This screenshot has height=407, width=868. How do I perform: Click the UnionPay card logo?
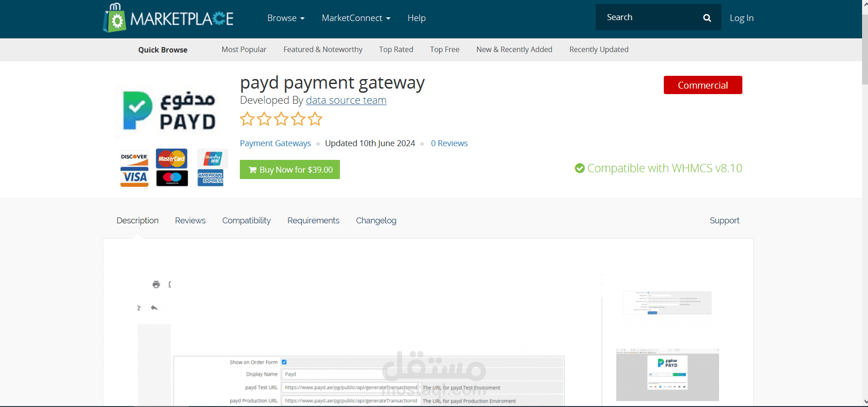pos(212,159)
